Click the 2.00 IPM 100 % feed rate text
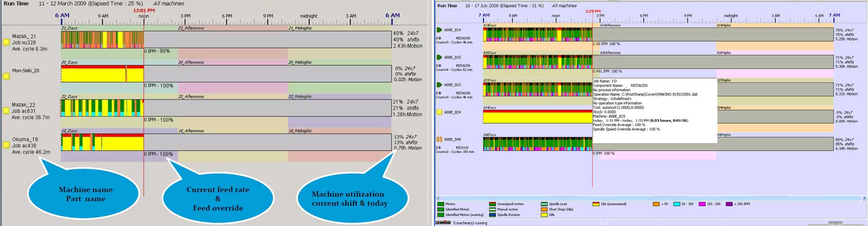868x226 pixels. point(606,44)
